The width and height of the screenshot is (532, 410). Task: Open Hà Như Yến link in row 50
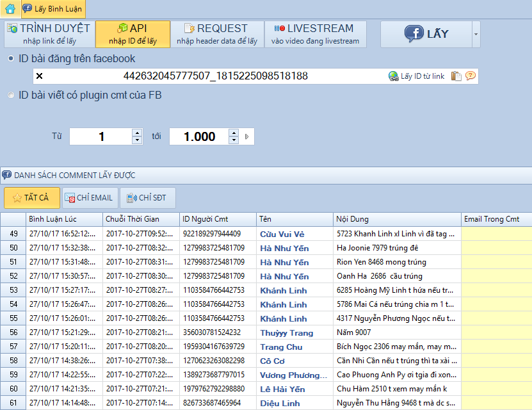[284, 249]
